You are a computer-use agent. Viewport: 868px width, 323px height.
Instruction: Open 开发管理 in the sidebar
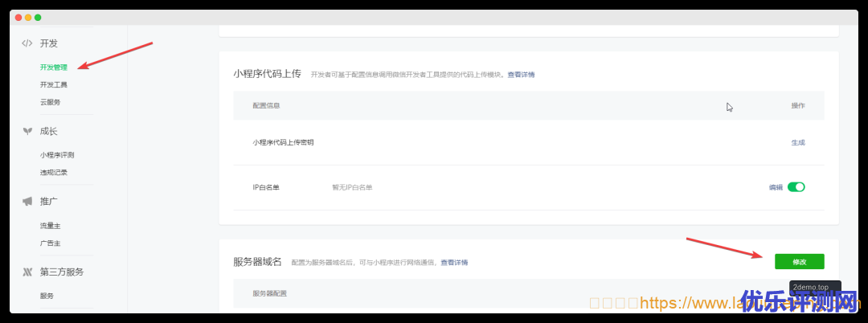click(54, 67)
